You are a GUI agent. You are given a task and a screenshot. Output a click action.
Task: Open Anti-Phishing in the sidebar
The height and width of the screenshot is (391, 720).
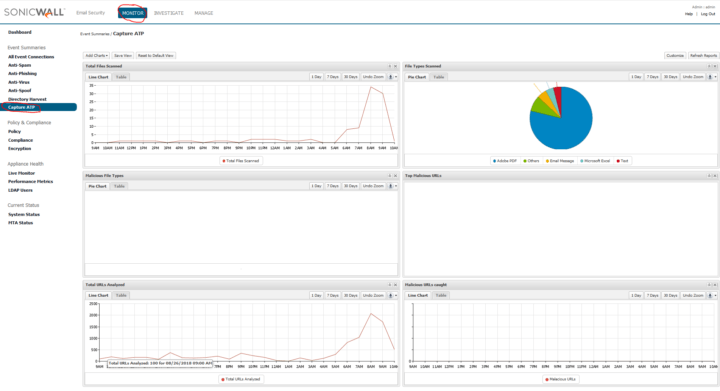22,73
